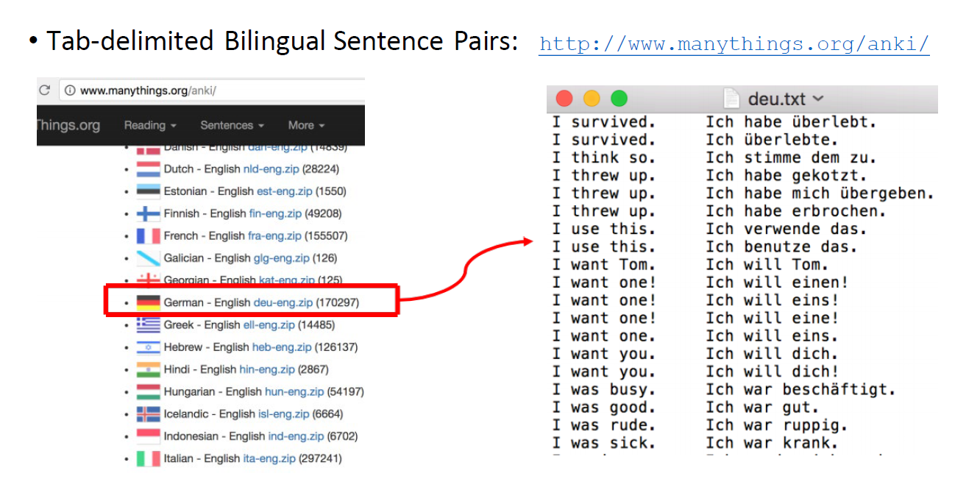980x490 pixels.
Task: Open the More dropdown menu
Action: point(306,125)
